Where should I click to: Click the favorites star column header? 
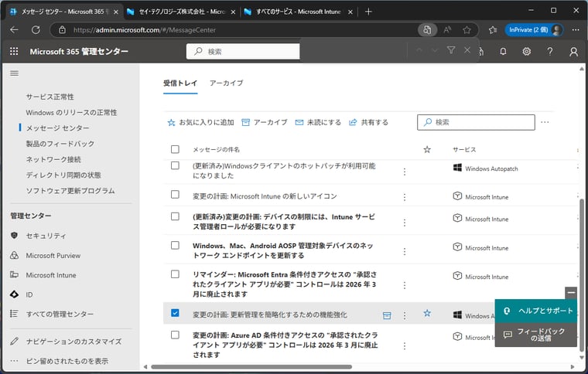(427, 150)
